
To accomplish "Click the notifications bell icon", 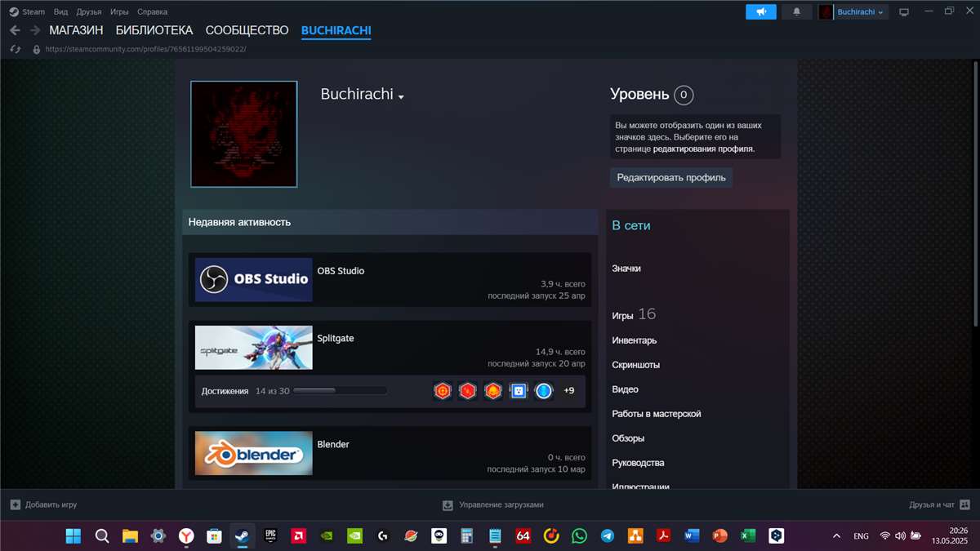I will pyautogui.click(x=796, y=11).
